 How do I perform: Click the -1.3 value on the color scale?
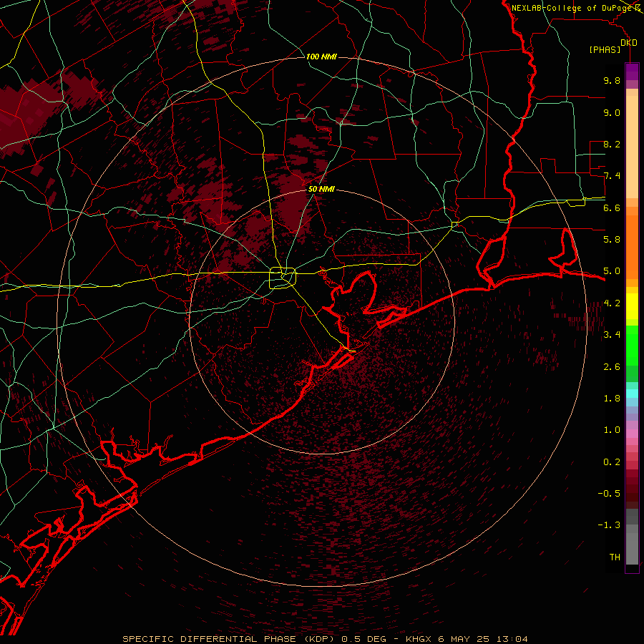pos(609,525)
